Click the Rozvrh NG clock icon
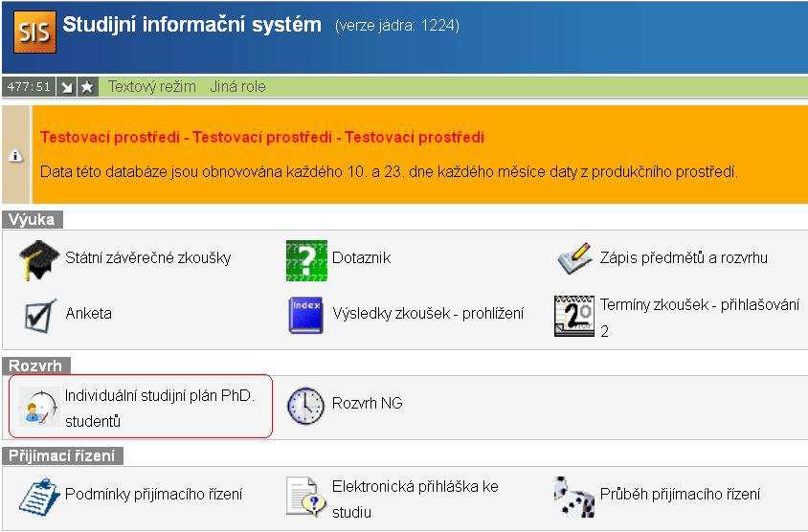The height and width of the screenshot is (532, 808). click(x=305, y=406)
